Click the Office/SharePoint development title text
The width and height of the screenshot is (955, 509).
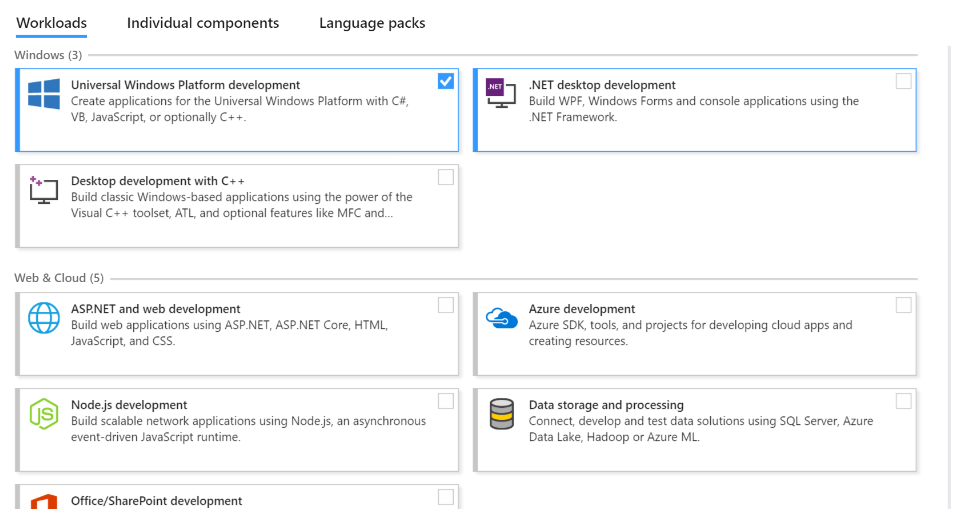tap(156, 501)
